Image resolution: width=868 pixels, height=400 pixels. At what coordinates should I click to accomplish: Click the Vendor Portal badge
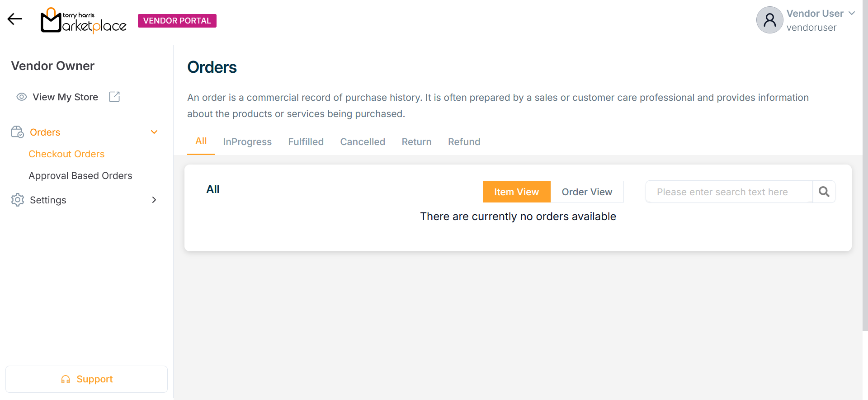click(x=177, y=21)
